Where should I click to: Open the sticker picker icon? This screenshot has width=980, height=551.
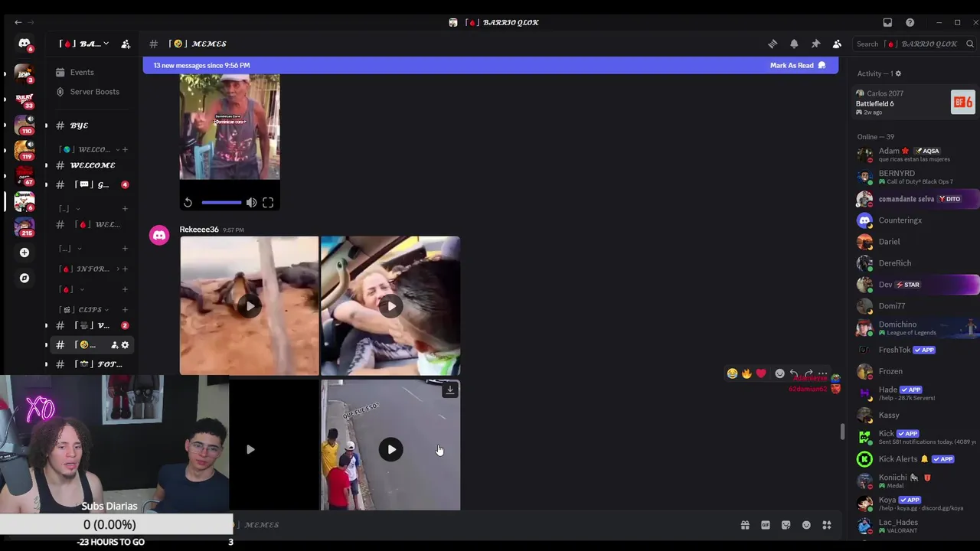[x=786, y=525]
